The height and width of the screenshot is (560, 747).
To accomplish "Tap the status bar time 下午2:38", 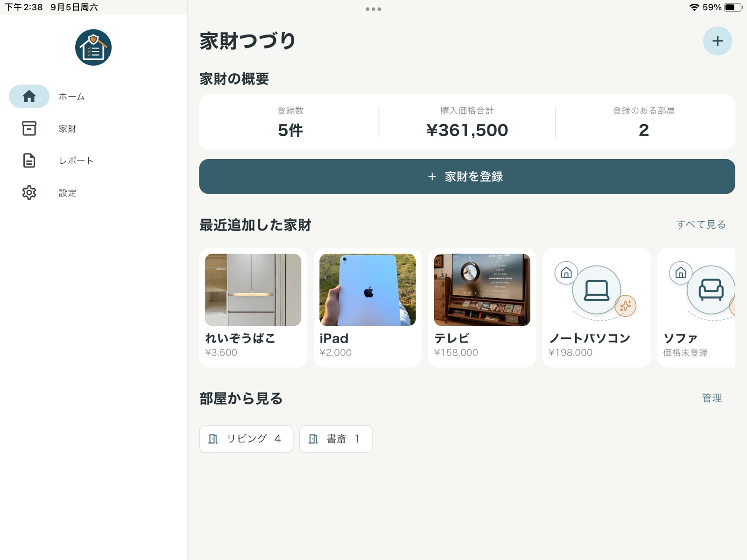I will point(24,7).
